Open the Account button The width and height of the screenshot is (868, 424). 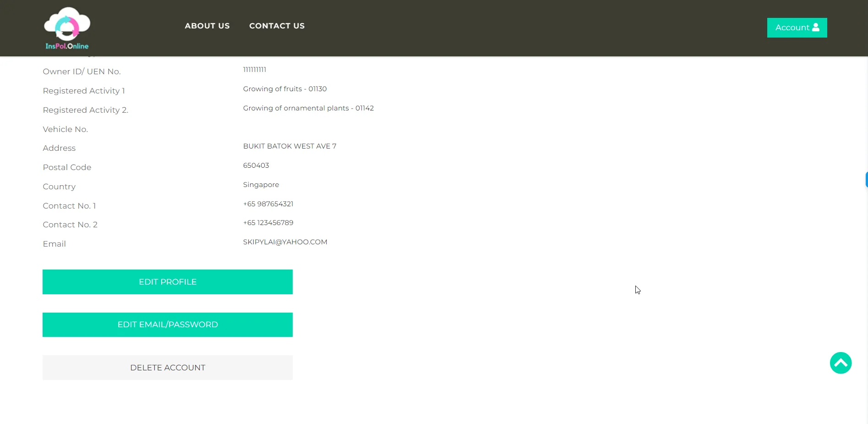pos(797,28)
